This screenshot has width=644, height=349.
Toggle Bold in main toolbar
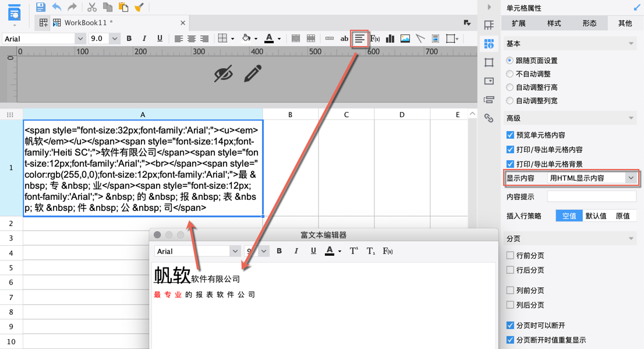(129, 38)
